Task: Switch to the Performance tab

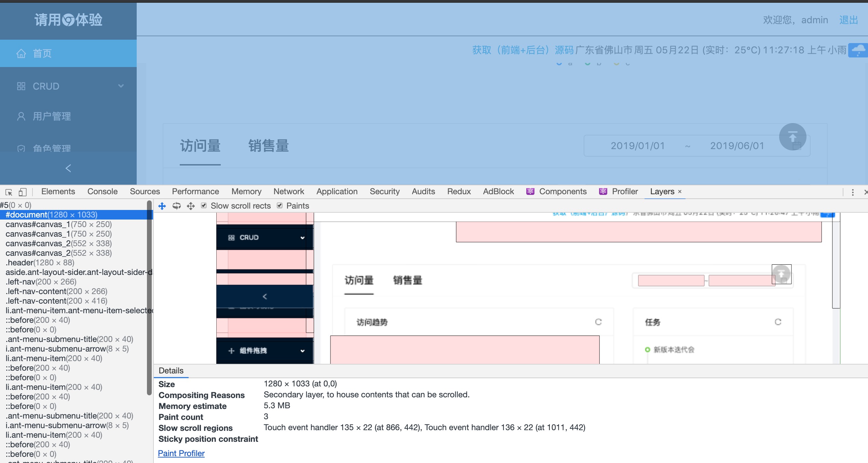Action: [x=195, y=191]
